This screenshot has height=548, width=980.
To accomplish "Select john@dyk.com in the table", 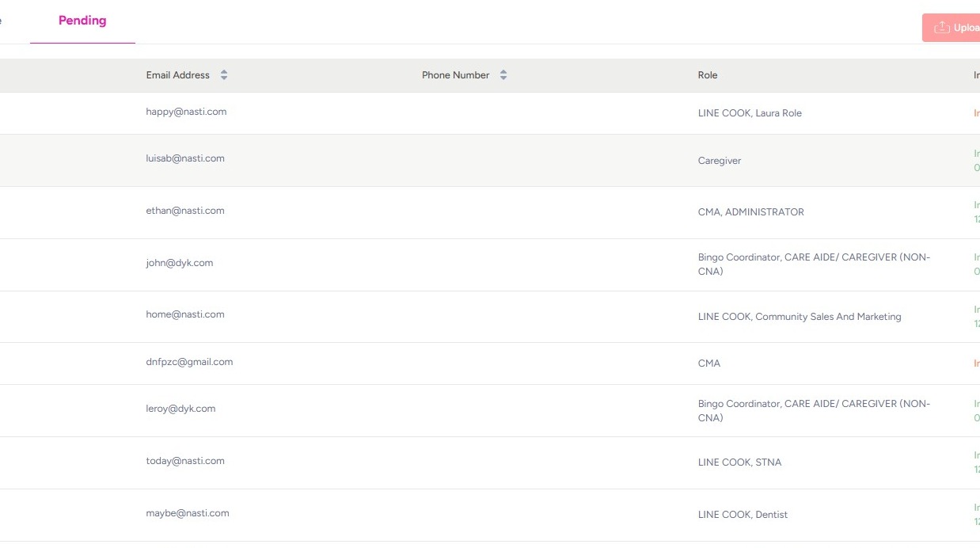I will (180, 263).
